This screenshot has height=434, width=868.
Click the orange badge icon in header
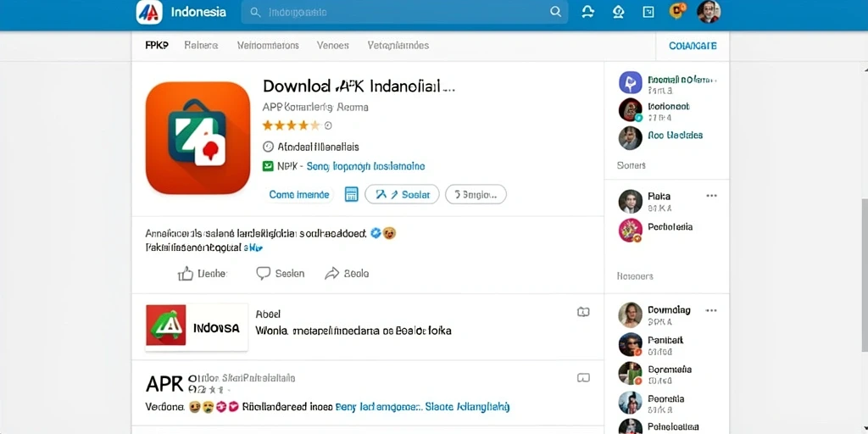coord(677,10)
